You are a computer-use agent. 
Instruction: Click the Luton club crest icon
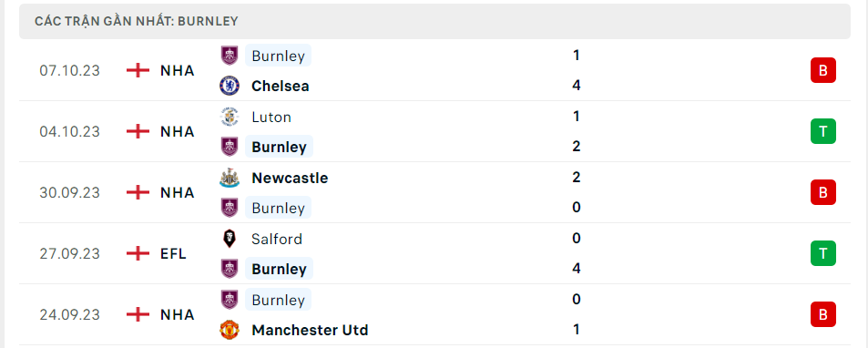pos(230,117)
